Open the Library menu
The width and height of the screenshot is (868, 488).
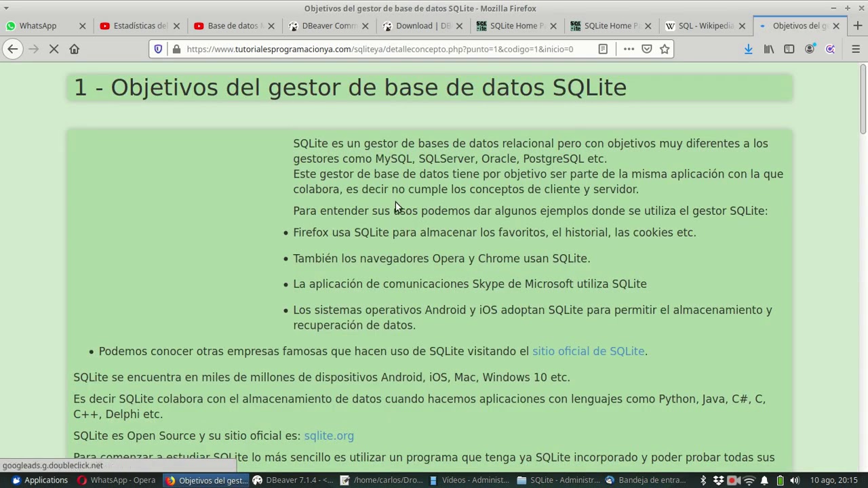point(769,49)
